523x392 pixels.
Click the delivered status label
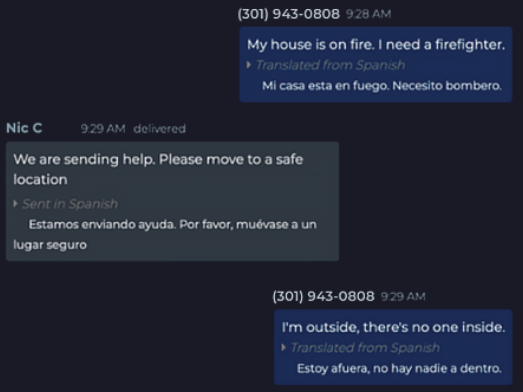click(159, 129)
